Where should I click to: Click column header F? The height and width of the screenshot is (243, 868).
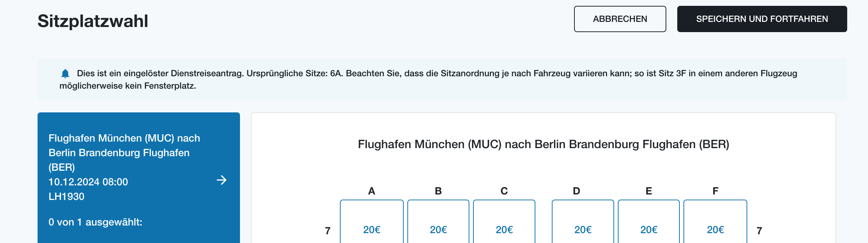715,191
